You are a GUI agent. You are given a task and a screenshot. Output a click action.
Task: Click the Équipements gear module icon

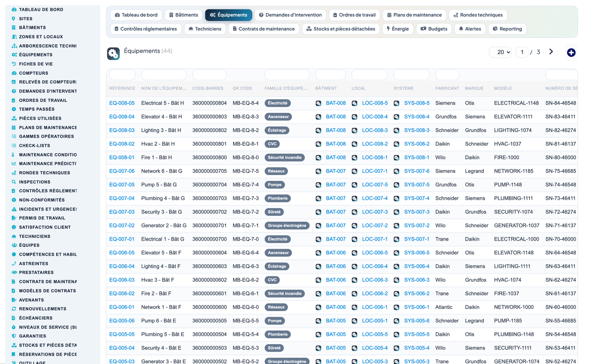point(113,53)
